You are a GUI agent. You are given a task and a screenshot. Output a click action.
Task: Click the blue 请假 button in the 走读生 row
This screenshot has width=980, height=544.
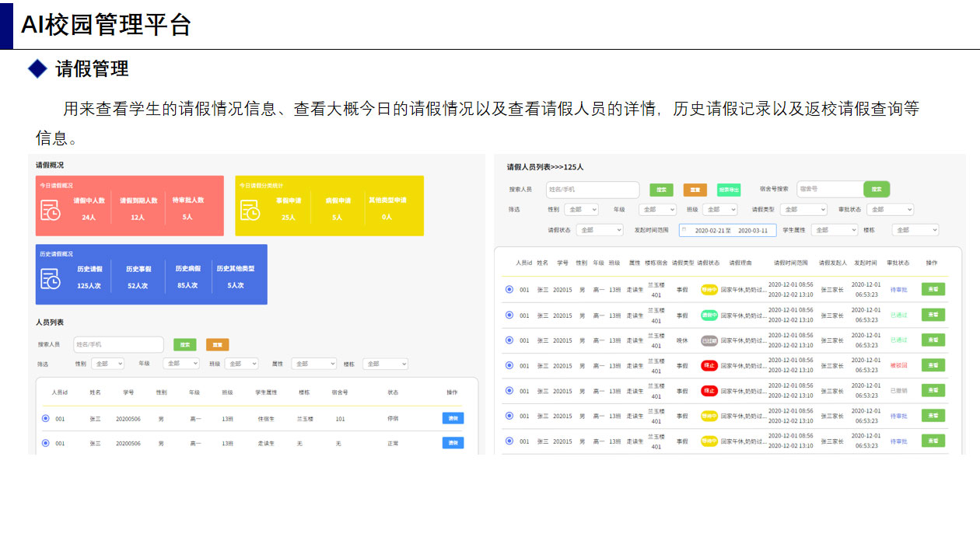(453, 443)
